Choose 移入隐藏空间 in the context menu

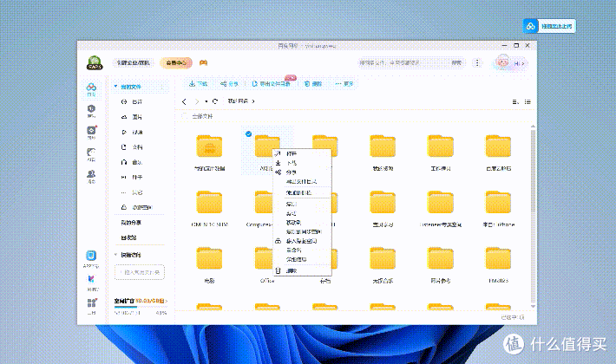tap(302, 241)
